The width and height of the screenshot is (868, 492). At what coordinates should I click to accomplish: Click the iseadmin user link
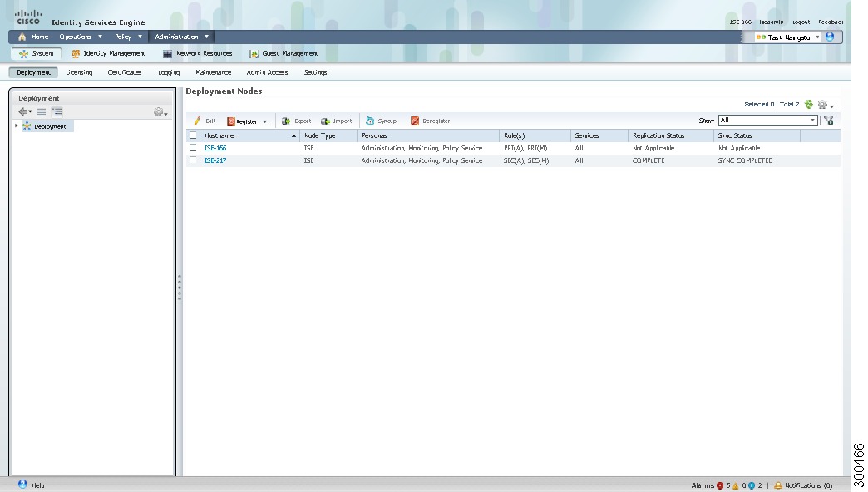point(771,22)
